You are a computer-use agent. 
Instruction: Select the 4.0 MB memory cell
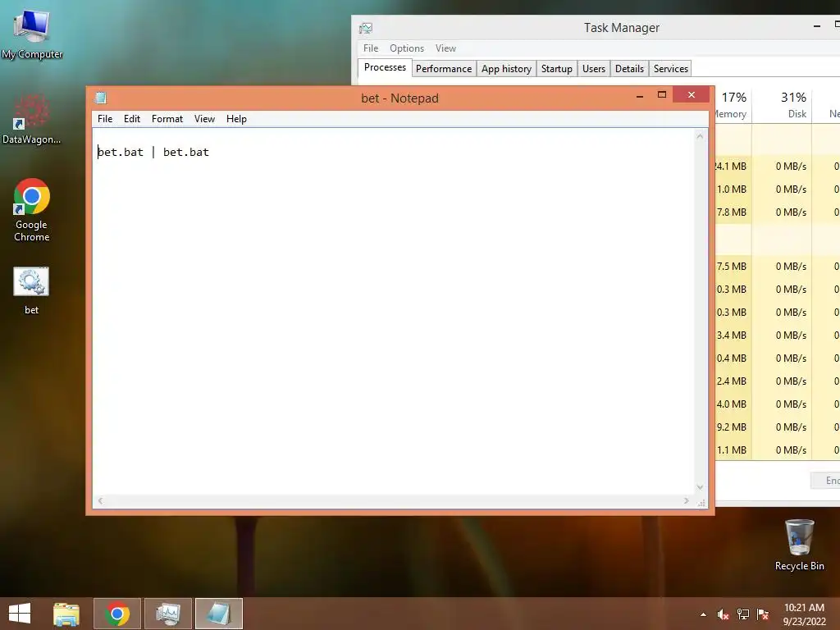[733, 404]
